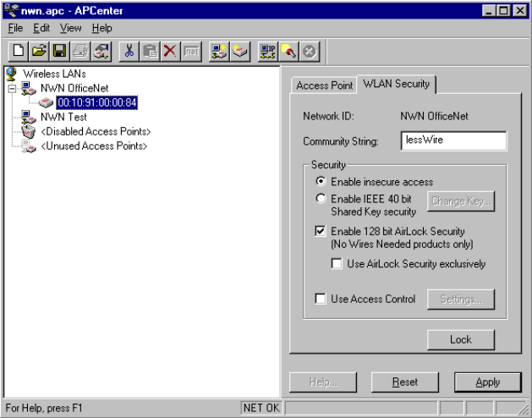Select the WLAN Security tab
Image resolution: width=532 pixels, height=418 pixels.
pos(397,84)
